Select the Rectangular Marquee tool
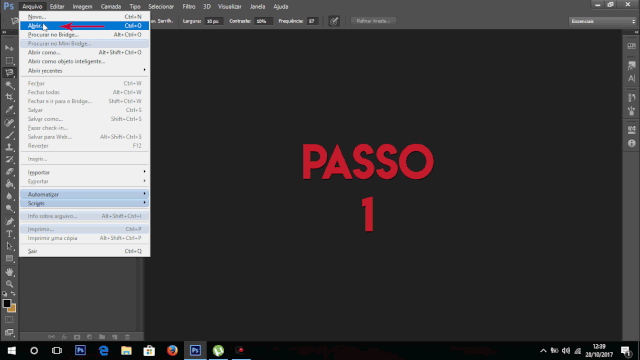The image size is (640, 360). click(x=9, y=60)
